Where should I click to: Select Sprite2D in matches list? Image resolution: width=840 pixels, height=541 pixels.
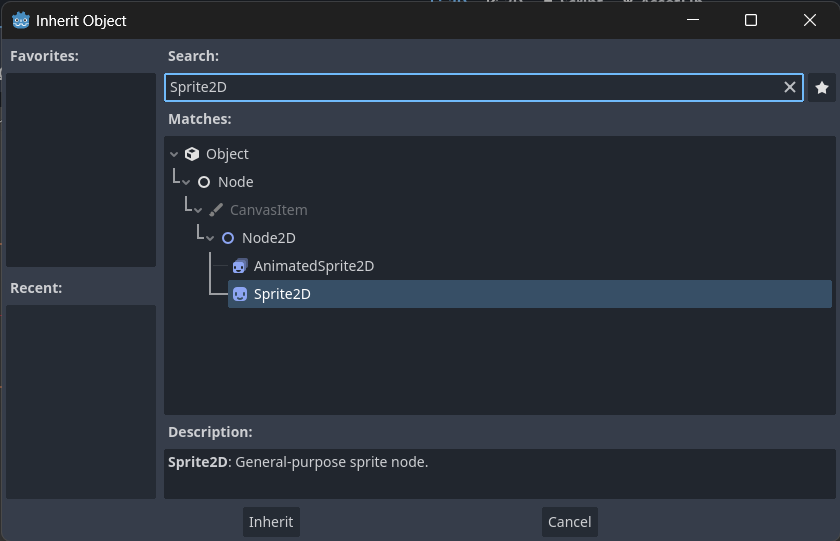click(x=530, y=294)
